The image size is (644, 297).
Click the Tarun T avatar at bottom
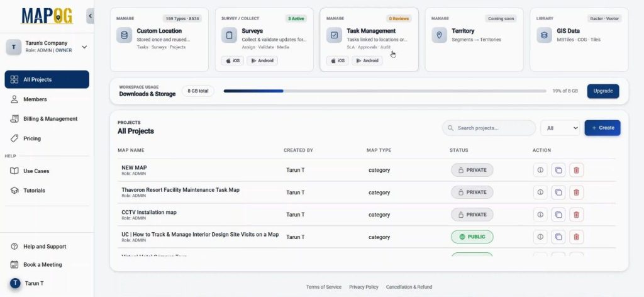(15, 283)
